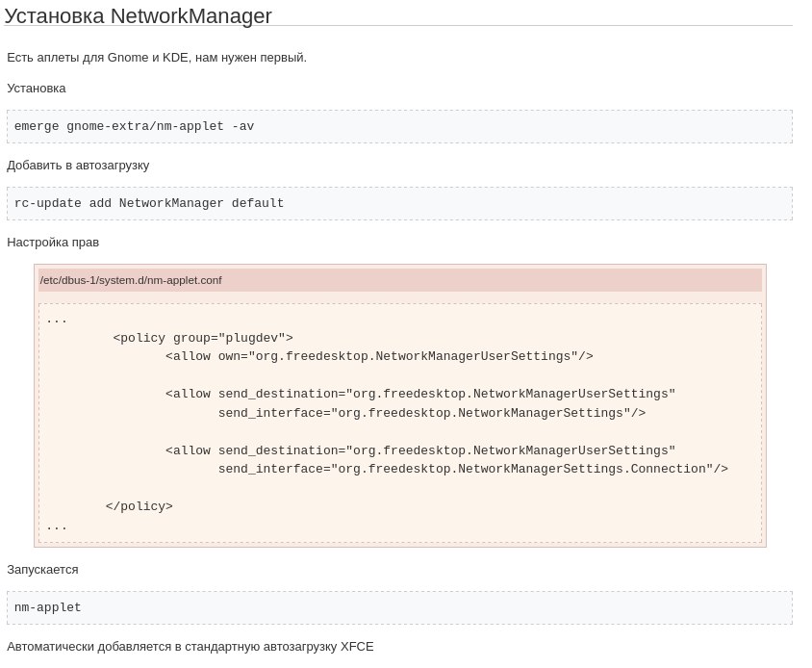This screenshot has width=812, height=668.
Task: Click the line '<allow own="org.freedesktop.NetworkManagerUserSettings"/>'
Action: click(380, 356)
